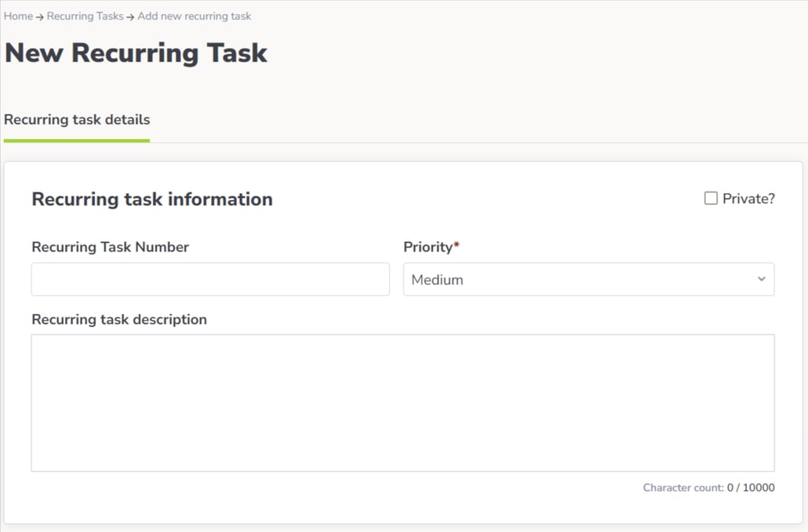Click the Add new recurring task breadcrumb

(x=194, y=16)
